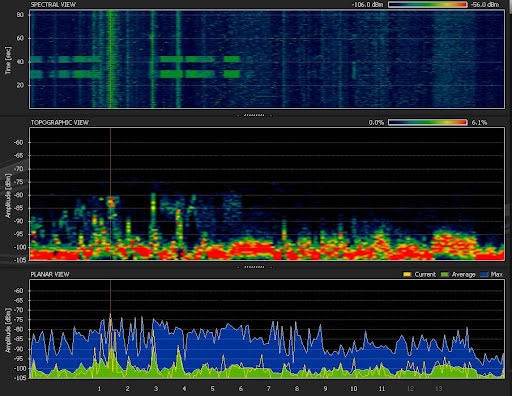The image size is (512, 396).
Task: Click the green Average legend swatch
Action: point(444,274)
